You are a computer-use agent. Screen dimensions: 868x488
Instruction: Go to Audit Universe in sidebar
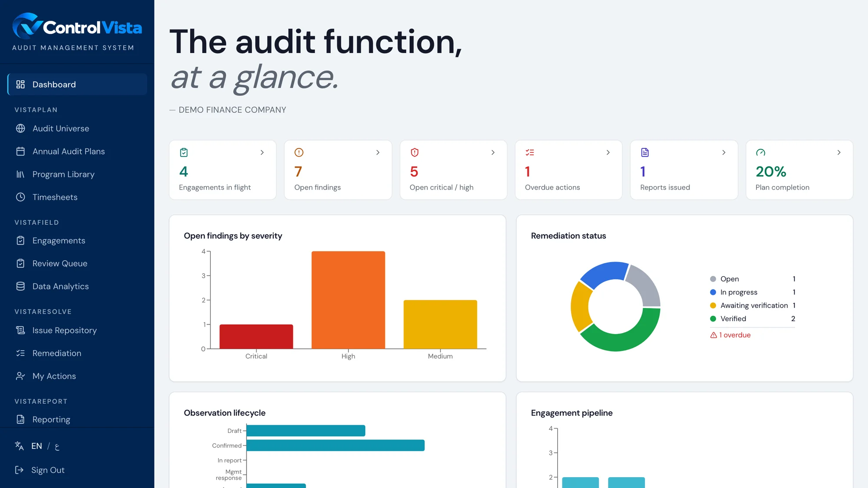pyautogui.click(x=77, y=128)
